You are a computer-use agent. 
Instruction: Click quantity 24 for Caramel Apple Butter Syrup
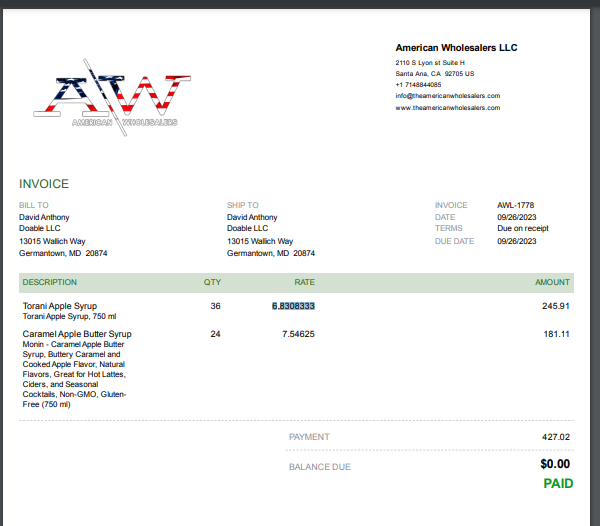coord(215,334)
